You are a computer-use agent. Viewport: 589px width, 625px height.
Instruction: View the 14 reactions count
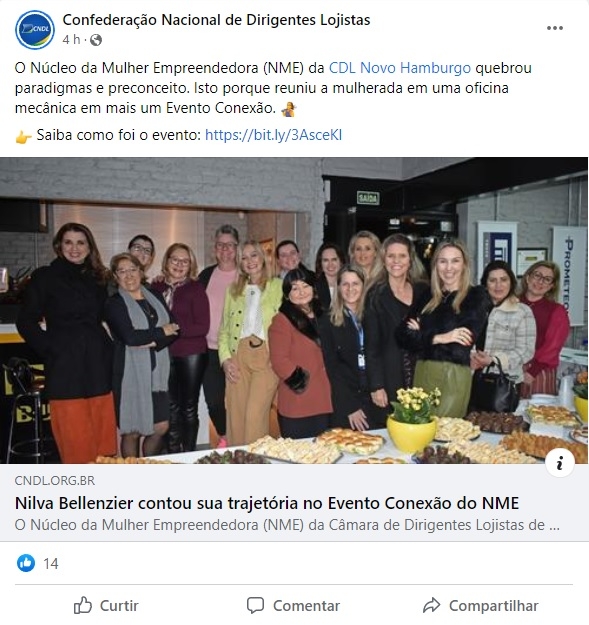tap(51, 564)
